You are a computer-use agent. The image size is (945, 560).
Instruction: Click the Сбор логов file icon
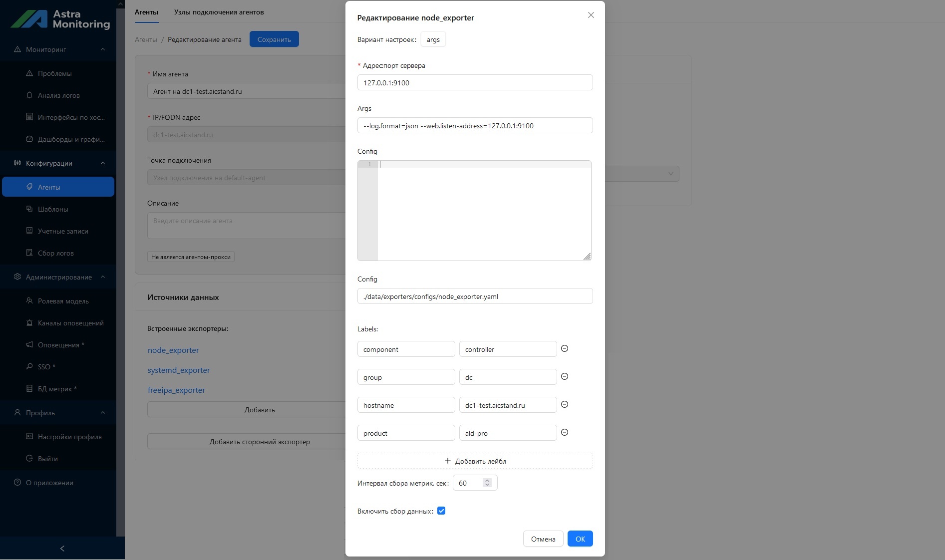[x=29, y=253]
